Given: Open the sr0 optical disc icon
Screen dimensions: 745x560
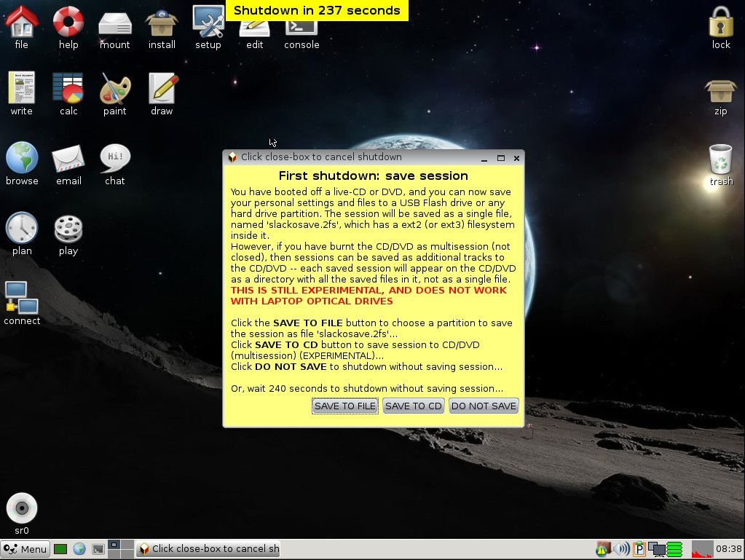Looking at the screenshot, I should pyautogui.click(x=22, y=508).
